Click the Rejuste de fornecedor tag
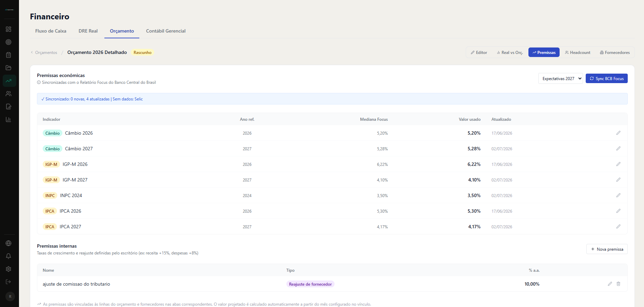The height and width of the screenshot is (307, 644). (x=310, y=284)
